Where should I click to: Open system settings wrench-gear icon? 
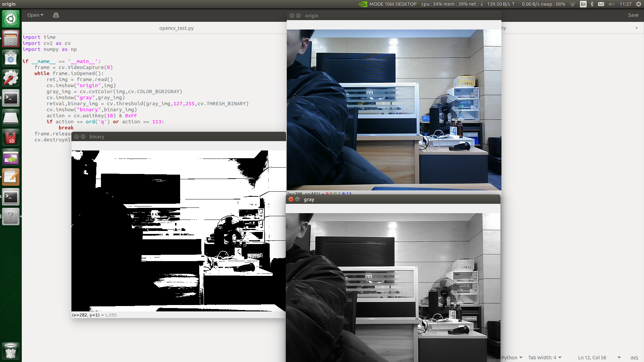point(11,78)
